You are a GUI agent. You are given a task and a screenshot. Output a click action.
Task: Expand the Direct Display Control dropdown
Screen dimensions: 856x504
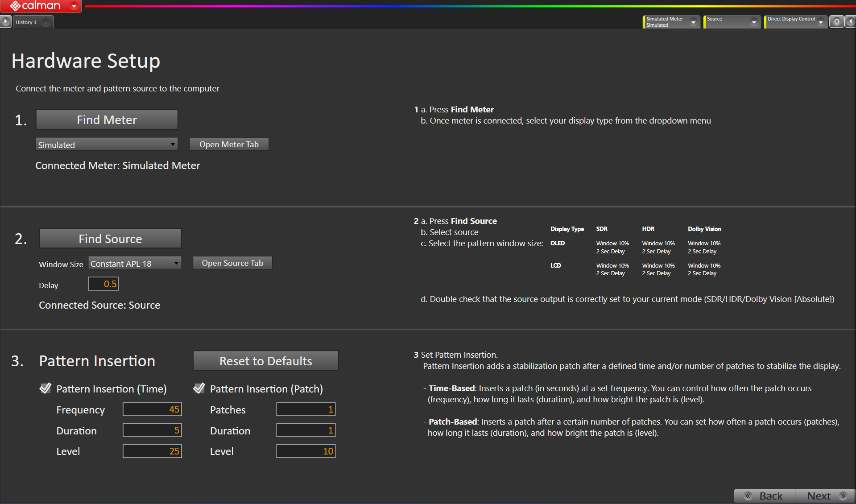pos(820,22)
